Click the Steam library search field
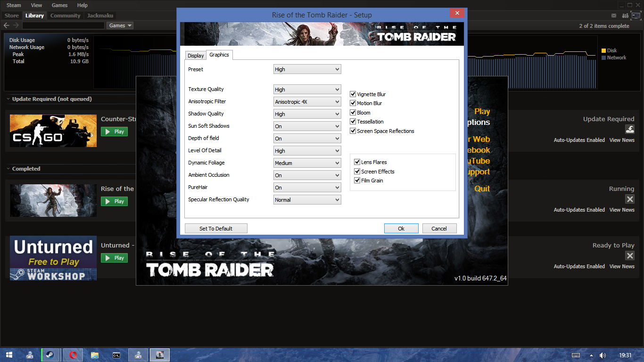Screen dimensions: 644x362 click(x=63, y=25)
